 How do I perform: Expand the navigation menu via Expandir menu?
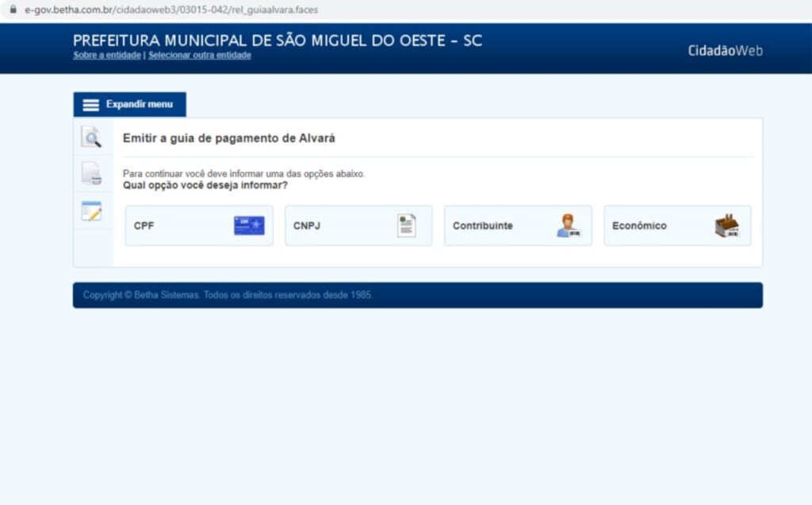(x=129, y=104)
